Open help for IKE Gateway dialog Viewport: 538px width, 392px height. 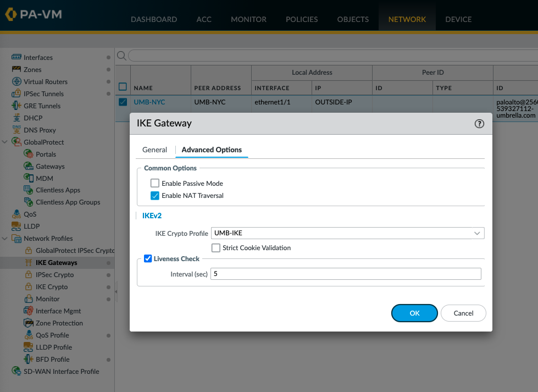click(x=479, y=124)
